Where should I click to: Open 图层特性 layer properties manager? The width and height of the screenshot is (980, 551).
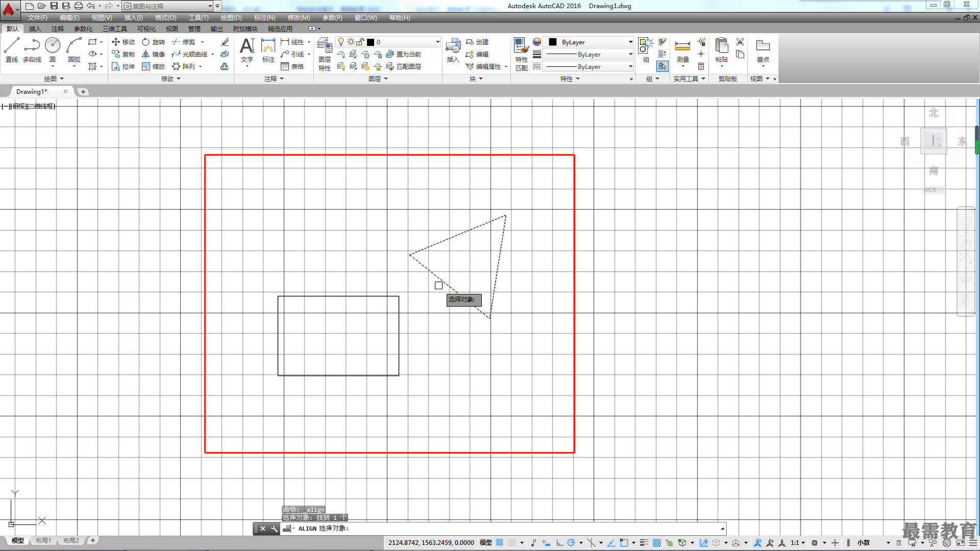[325, 54]
